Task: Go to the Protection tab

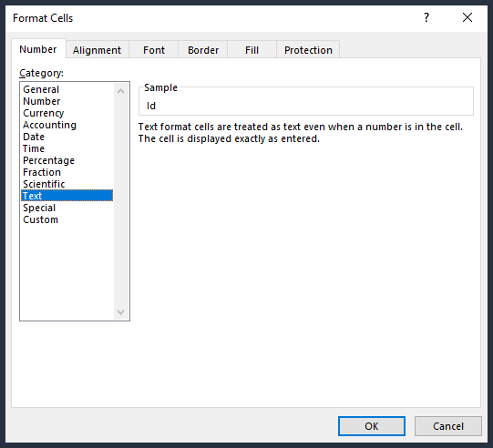Action: (308, 50)
